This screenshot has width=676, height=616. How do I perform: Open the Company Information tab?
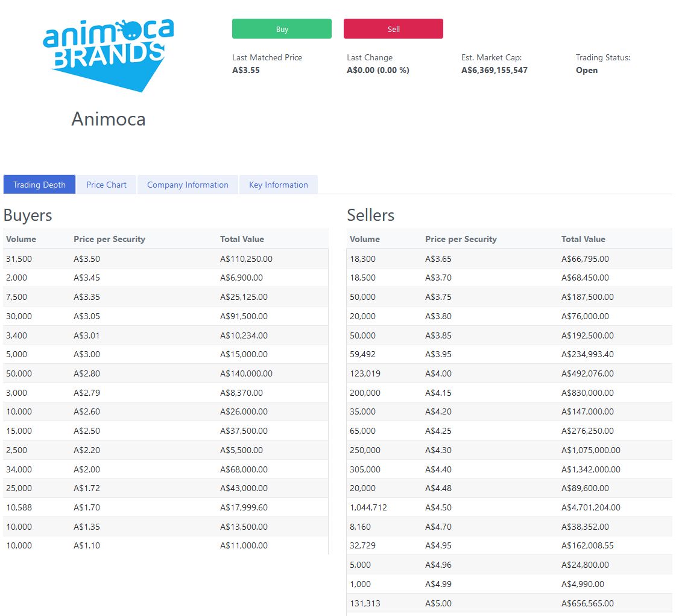click(188, 185)
